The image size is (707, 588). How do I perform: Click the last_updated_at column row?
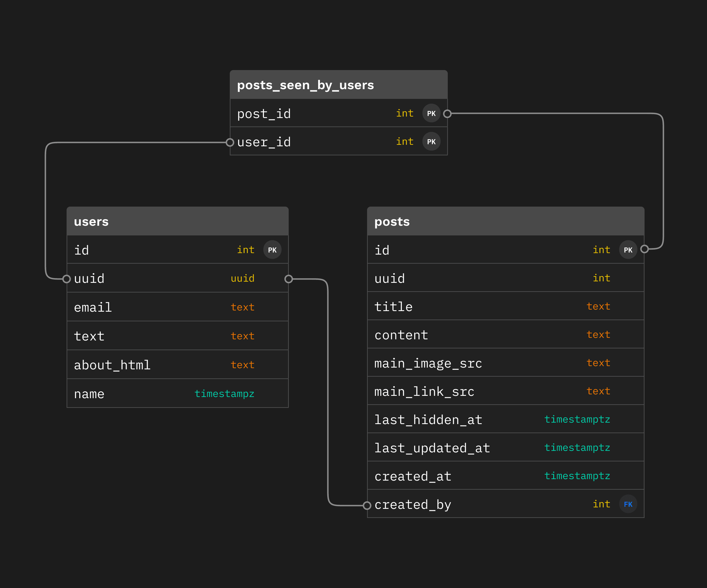(x=432, y=448)
